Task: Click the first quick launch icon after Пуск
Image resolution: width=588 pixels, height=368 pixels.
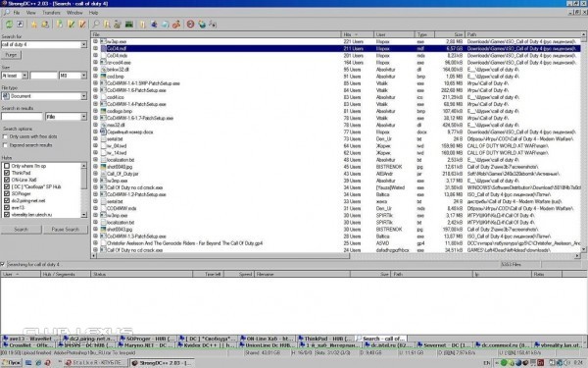Action: 28,363
